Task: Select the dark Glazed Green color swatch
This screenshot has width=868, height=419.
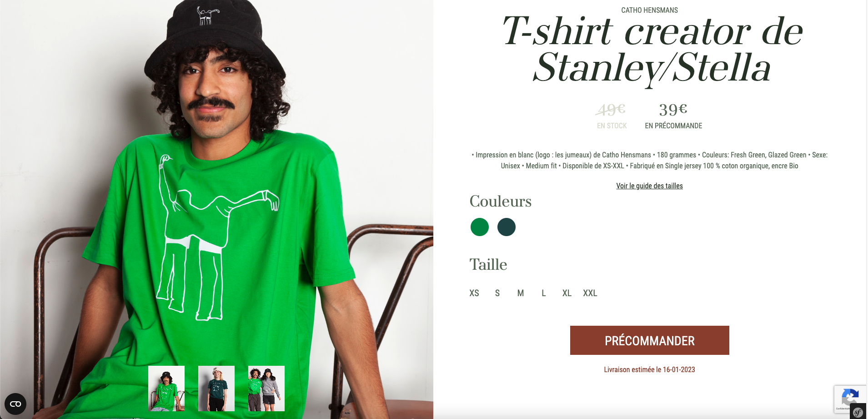Action: (x=507, y=227)
